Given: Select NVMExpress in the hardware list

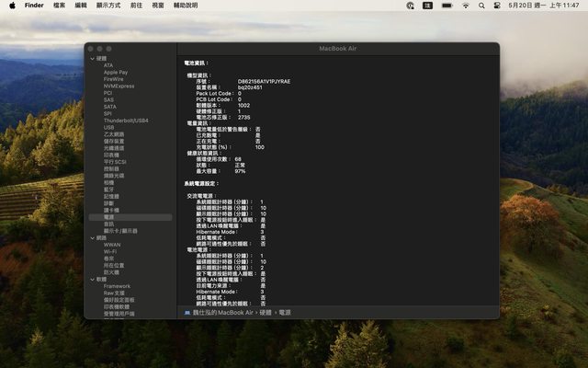Looking at the screenshot, I should tap(119, 86).
